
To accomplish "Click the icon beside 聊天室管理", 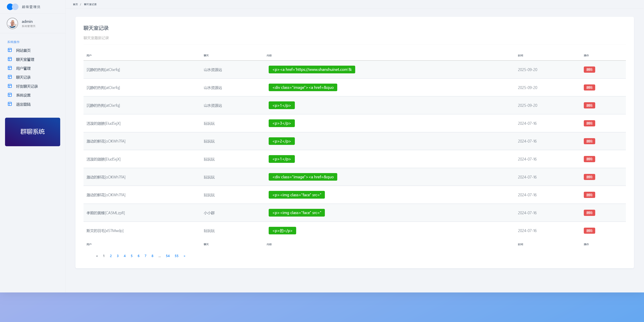I will click(x=10, y=59).
